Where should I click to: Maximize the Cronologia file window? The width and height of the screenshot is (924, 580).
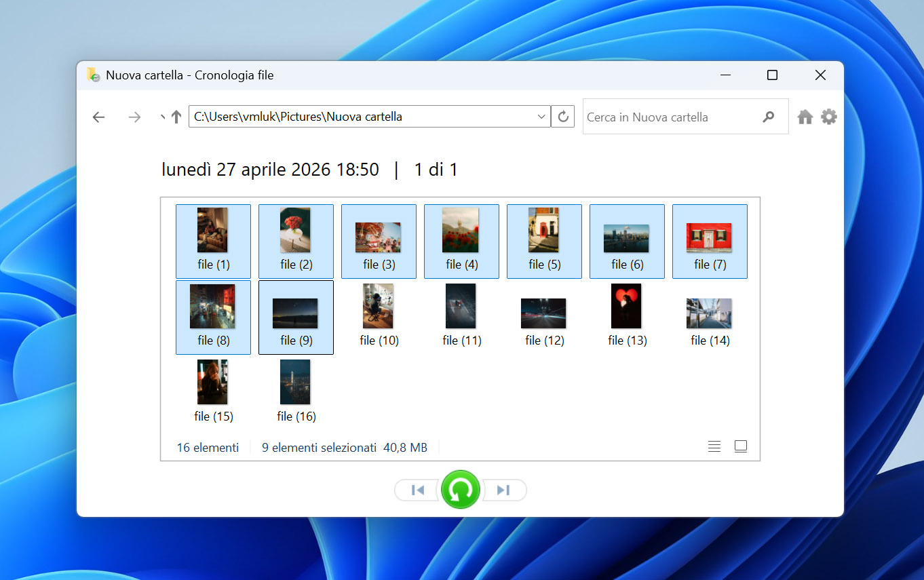click(772, 75)
